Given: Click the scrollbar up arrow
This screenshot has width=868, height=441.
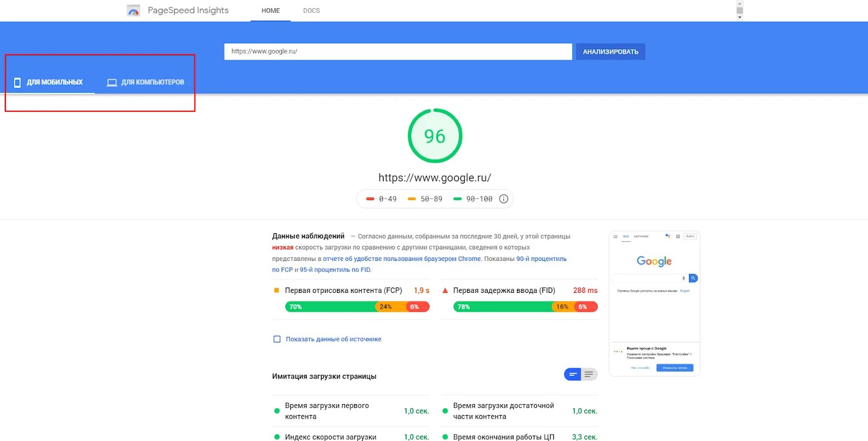Looking at the screenshot, I should point(739,3).
